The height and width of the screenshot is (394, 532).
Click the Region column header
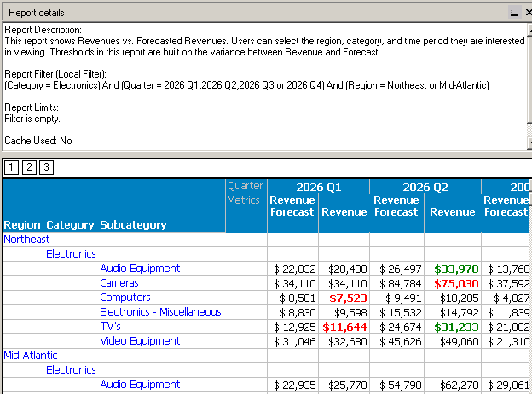[x=21, y=225]
